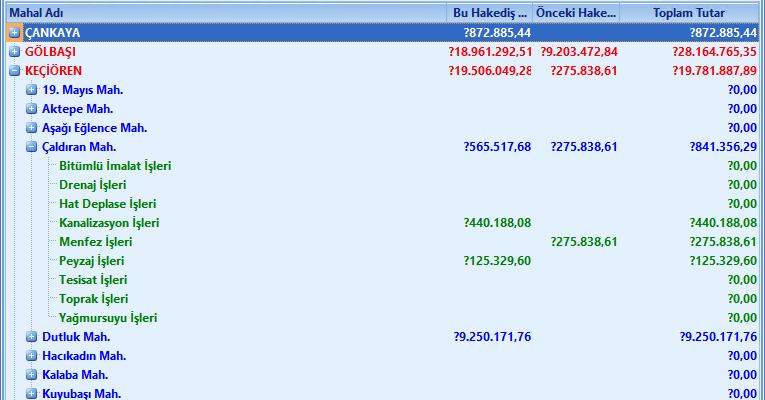This screenshot has width=765, height=400.
Task: Select the Peyzaj İşleri row
Action: tap(94, 261)
